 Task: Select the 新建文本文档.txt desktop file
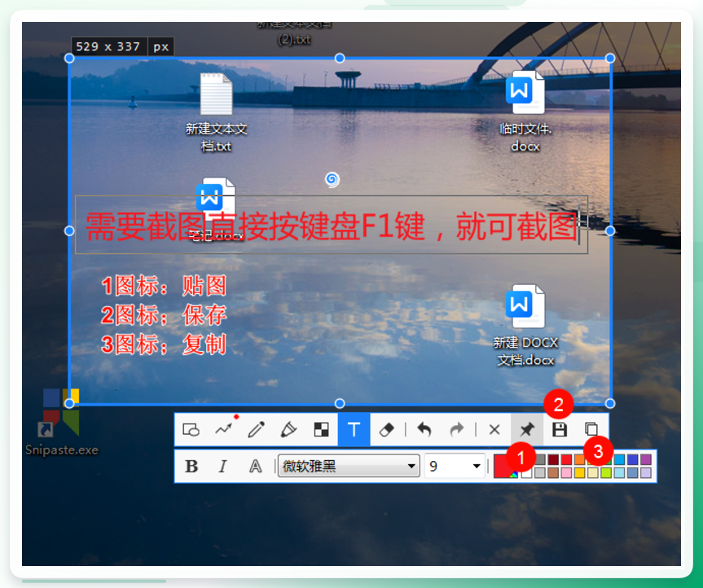coord(216,112)
